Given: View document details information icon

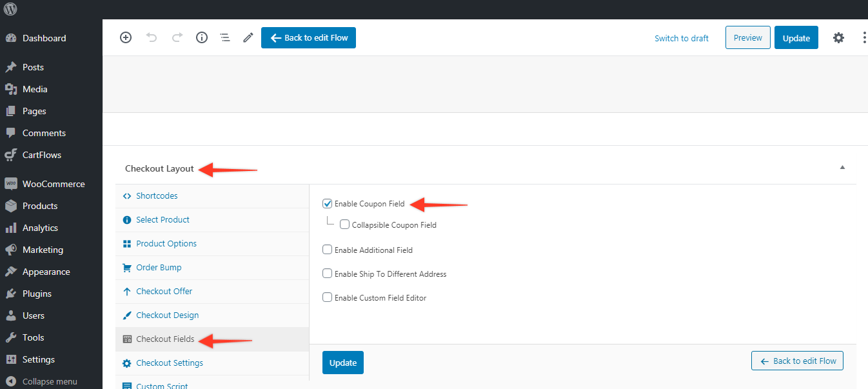Looking at the screenshot, I should pyautogui.click(x=201, y=37).
